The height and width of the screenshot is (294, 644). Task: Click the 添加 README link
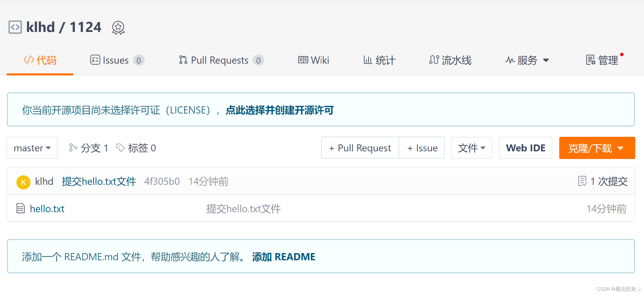pyautogui.click(x=283, y=257)
